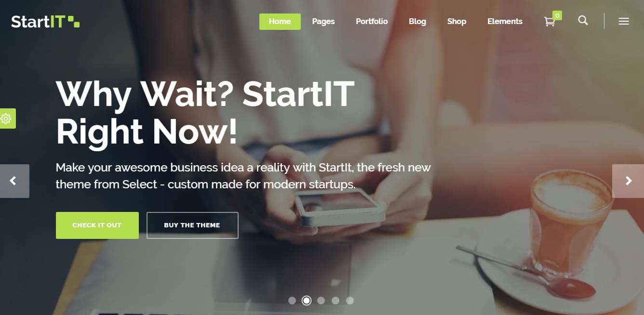This screenshot has height=315, width=644.
Task: Click the StartIT logo
Action: pos(45,22)
